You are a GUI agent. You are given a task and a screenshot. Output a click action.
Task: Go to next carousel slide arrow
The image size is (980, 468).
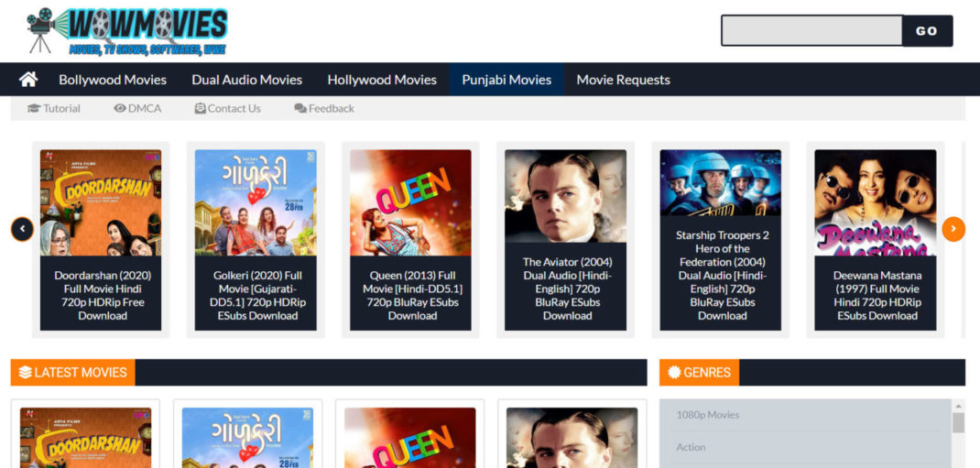[953, 229]
